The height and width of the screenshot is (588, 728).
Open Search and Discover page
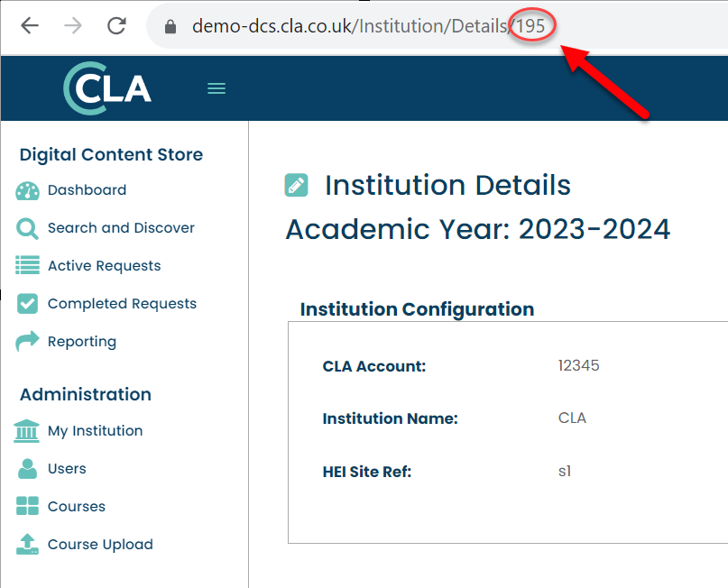[121, 228]
